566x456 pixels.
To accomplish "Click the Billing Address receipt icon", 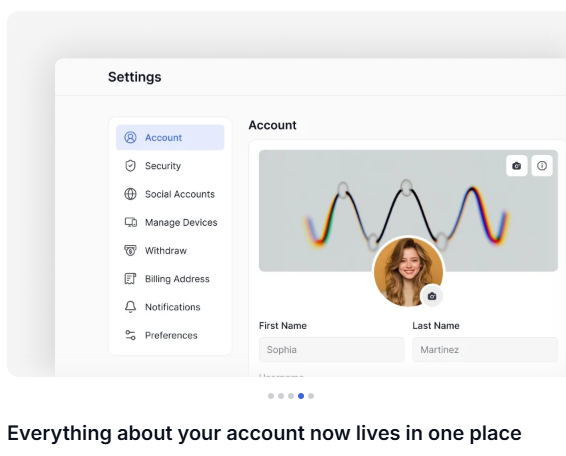I will pos(130,279).
